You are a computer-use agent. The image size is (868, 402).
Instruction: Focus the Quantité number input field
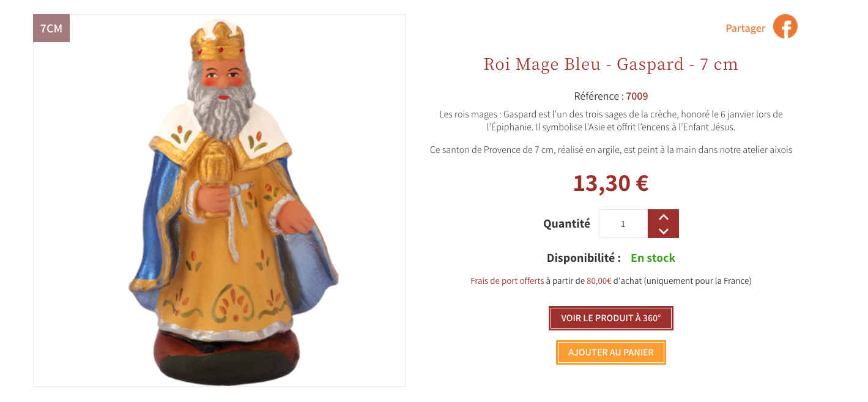pos(623,224)
